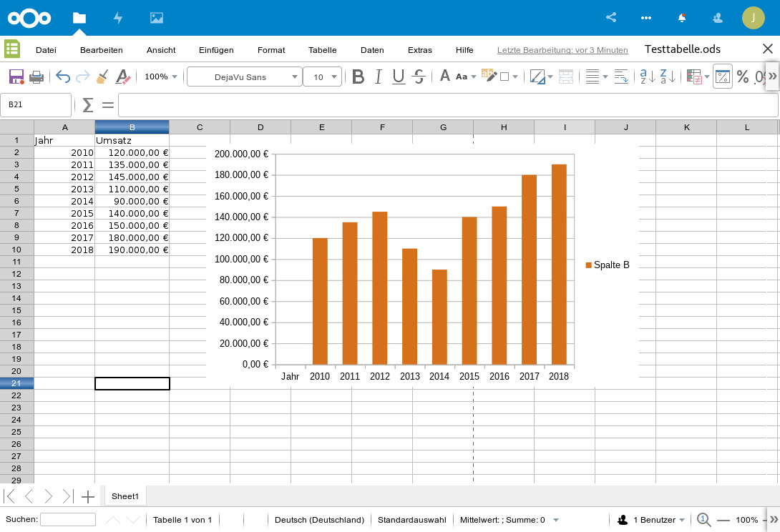The image size is (780, 532).
Task: Toggle Underline formatting
Action: pos(399,77)
